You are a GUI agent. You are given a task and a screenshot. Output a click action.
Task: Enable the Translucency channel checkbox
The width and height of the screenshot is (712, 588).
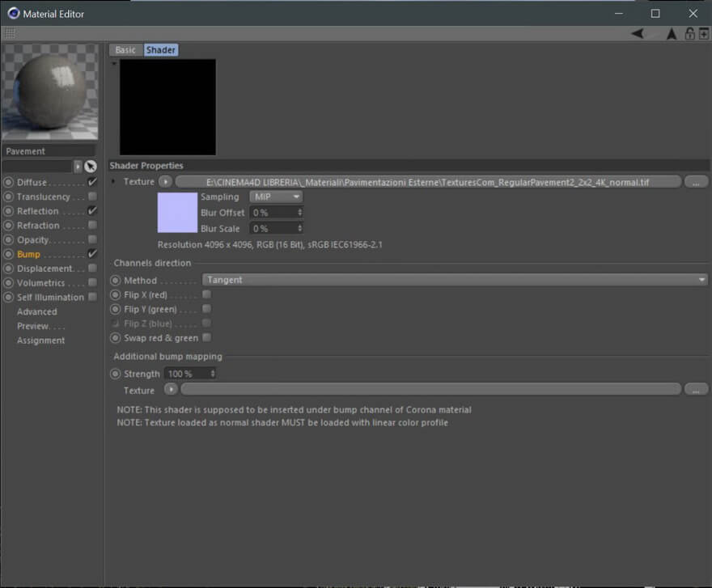tap(92, 197)
